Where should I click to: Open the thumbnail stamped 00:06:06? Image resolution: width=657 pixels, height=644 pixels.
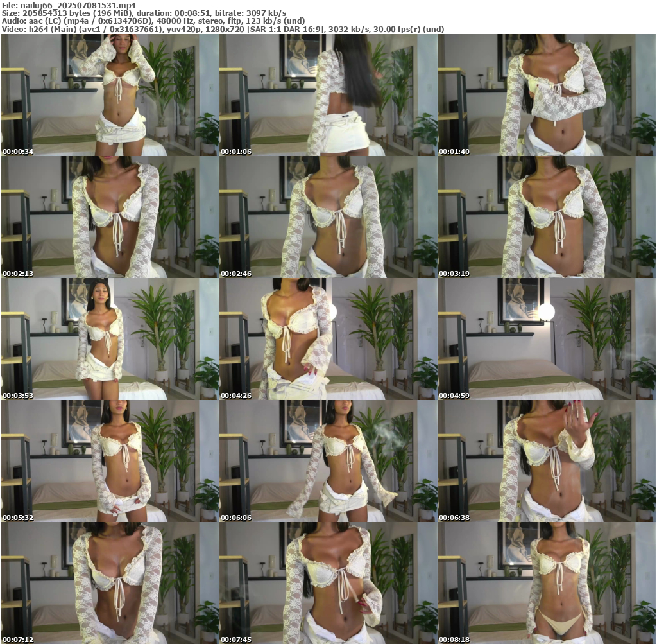pyautogui.click(x=328, y=461)
